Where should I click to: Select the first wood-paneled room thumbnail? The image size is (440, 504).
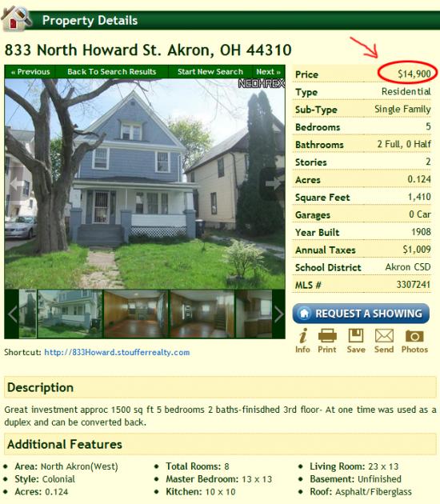coord(136,314)
